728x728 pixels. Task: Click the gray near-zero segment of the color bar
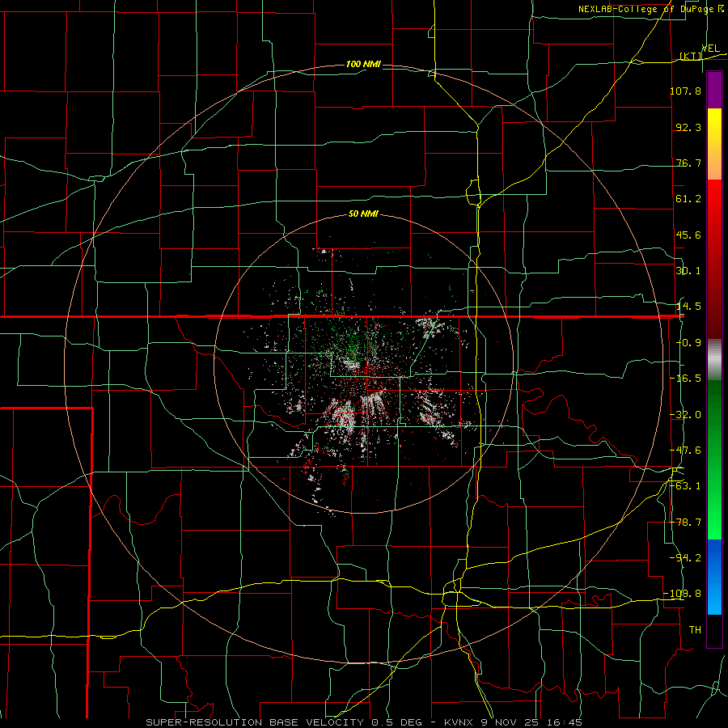click(714, 359)
